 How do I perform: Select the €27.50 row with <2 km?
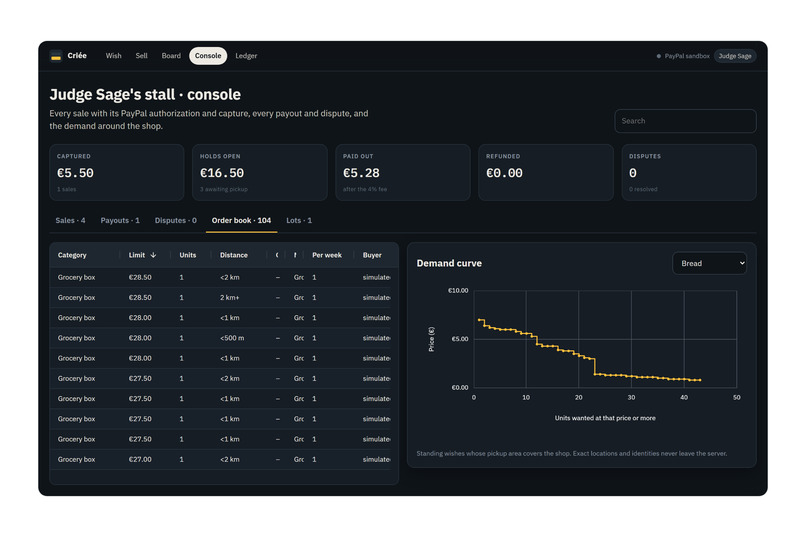220,379
